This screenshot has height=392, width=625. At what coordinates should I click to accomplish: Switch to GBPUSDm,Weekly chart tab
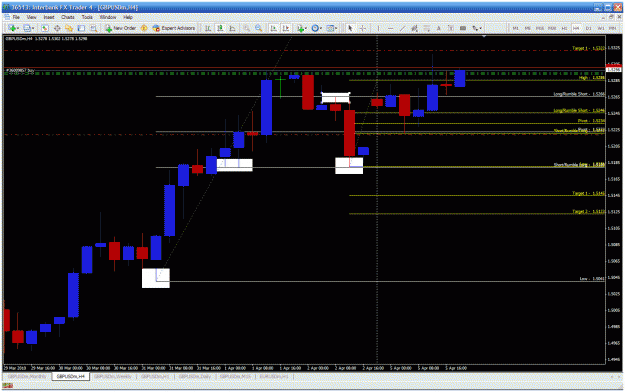tap(113, 376)
